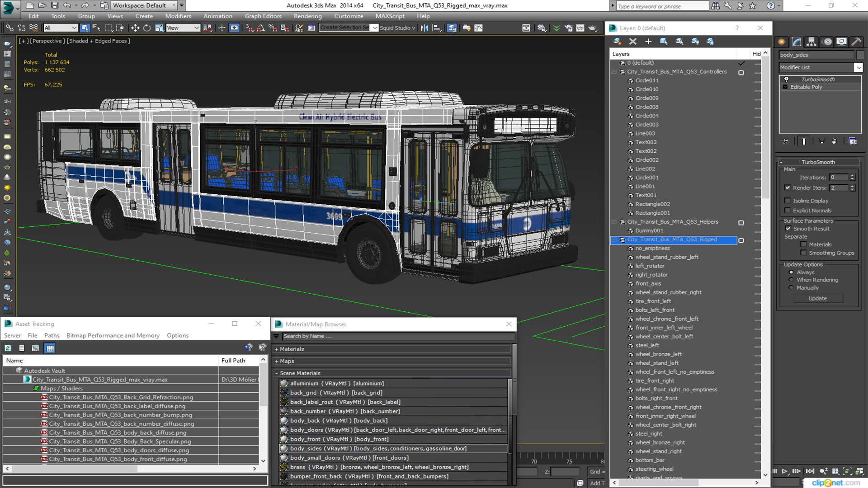Select the Rotate transform tool
The height and width of the screenshot is (488, 868).
[147, 28]
